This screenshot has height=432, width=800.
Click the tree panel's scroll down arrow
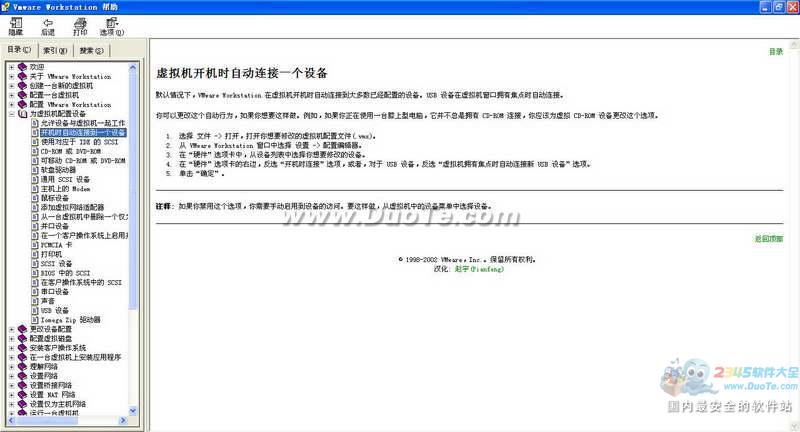point(133,411)
